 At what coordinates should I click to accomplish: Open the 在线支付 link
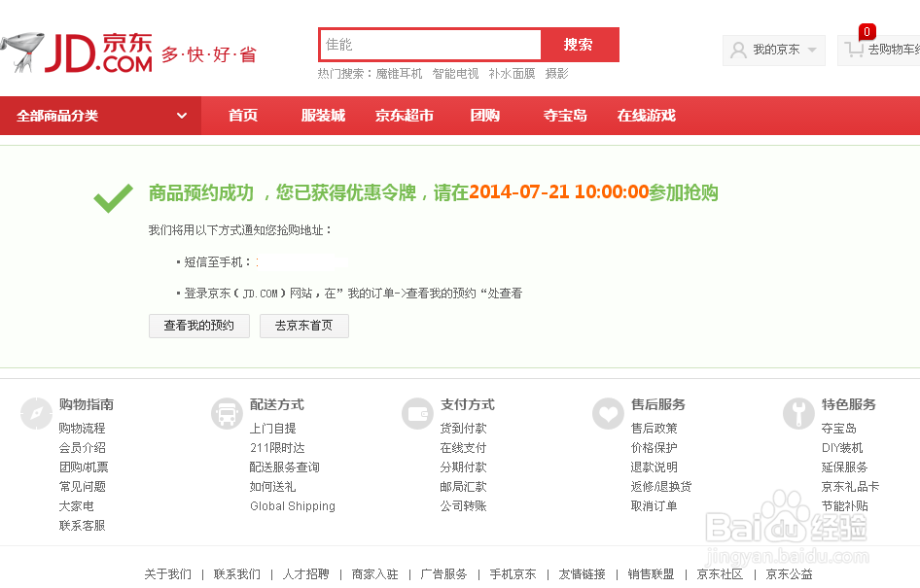click(x=464, y=448)
